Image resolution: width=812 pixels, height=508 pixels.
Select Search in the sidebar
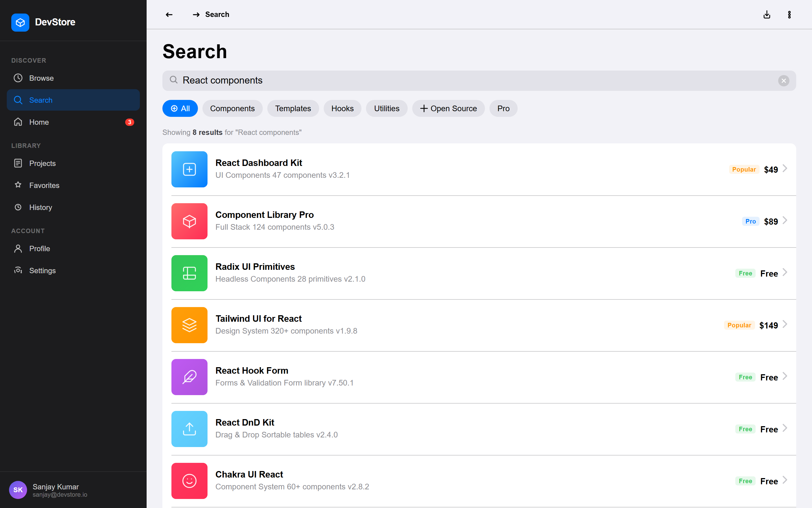(x=73, y=100)
